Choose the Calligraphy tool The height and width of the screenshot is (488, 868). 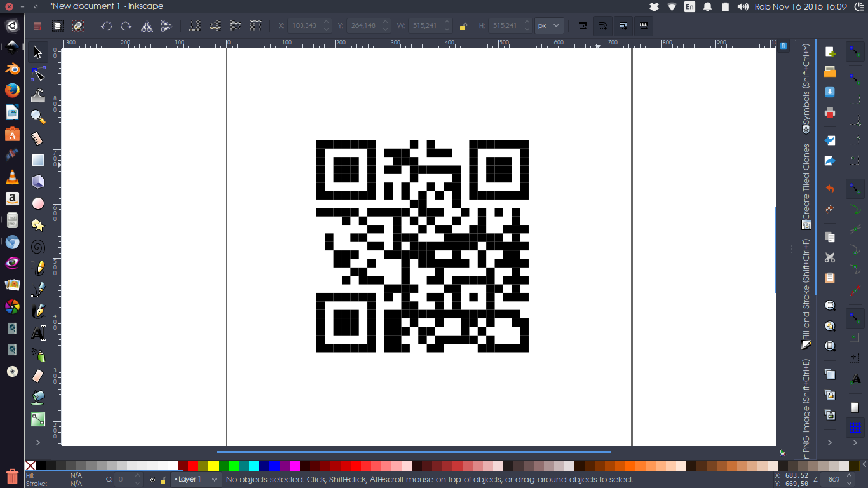pyautogui.click(x=37, y=309)
